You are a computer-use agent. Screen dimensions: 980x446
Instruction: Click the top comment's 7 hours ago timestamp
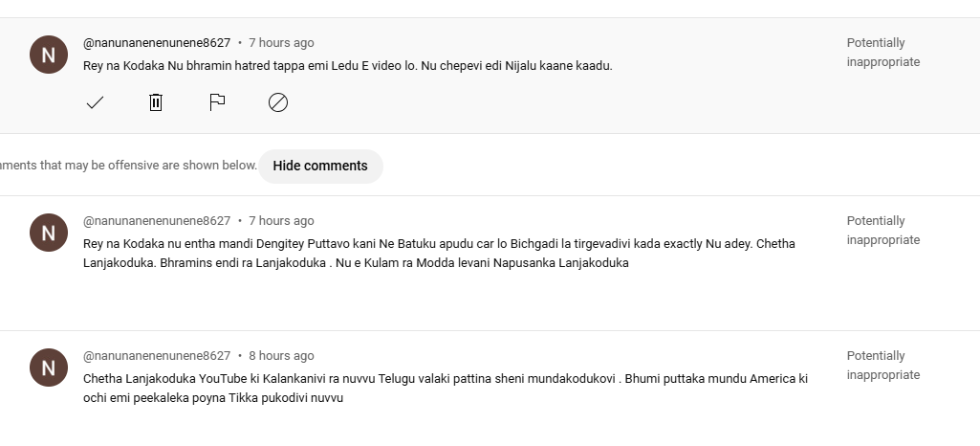[x=281, y=43]
